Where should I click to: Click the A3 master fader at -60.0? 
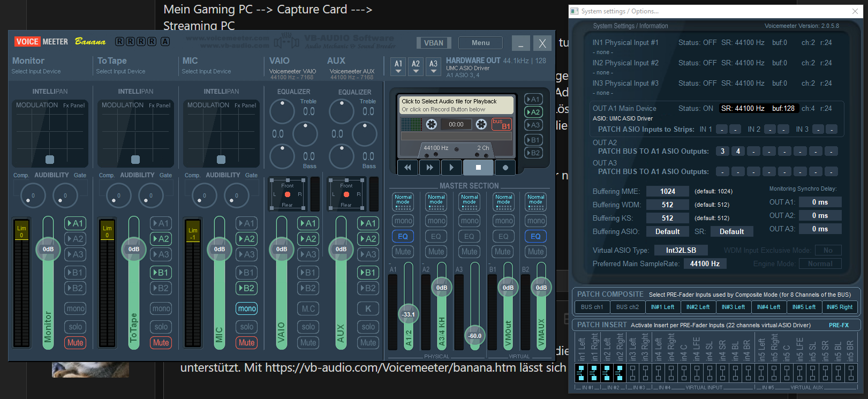click(x=475, y=336)
